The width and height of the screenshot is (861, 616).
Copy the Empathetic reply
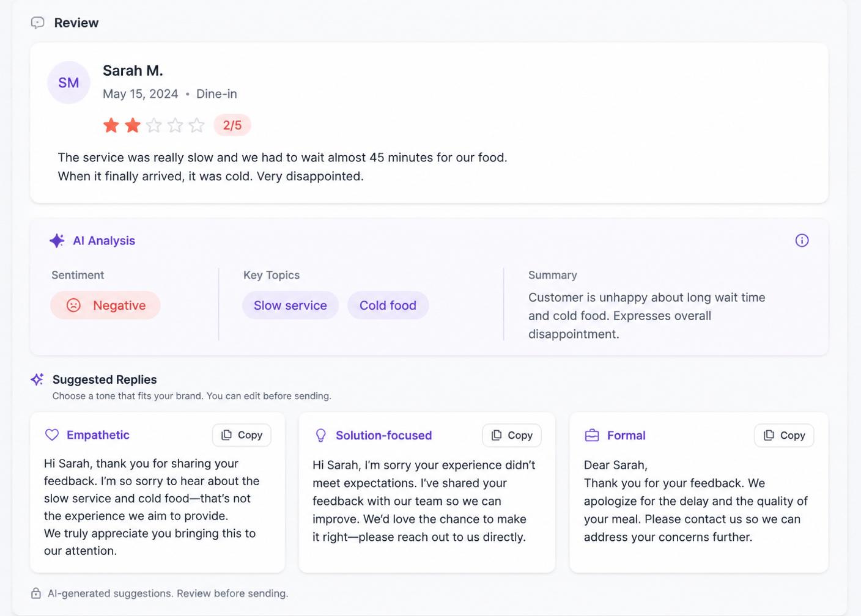click(x=242, y=435)
